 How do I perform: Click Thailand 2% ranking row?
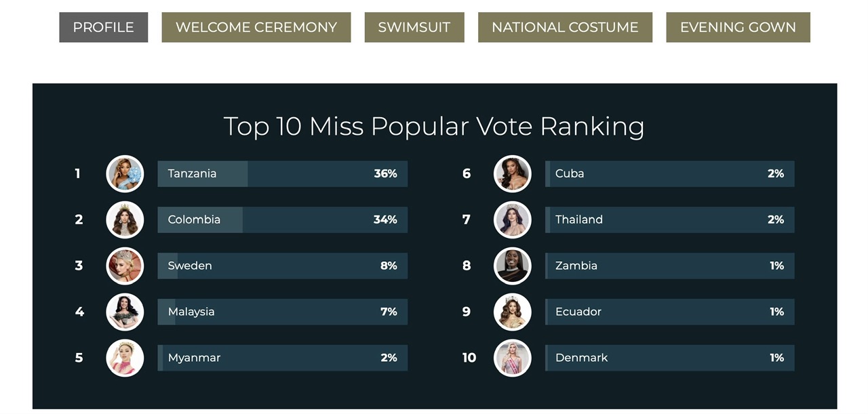click(669, 220)
